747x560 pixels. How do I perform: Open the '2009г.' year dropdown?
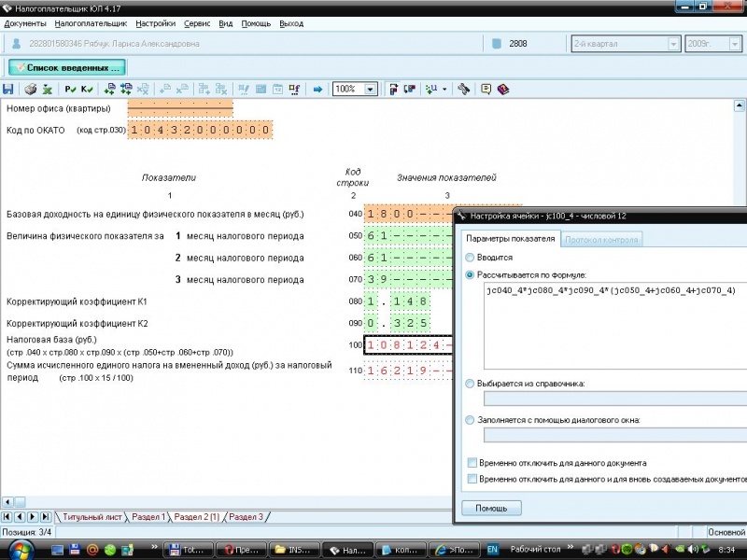tap(735, 44)
